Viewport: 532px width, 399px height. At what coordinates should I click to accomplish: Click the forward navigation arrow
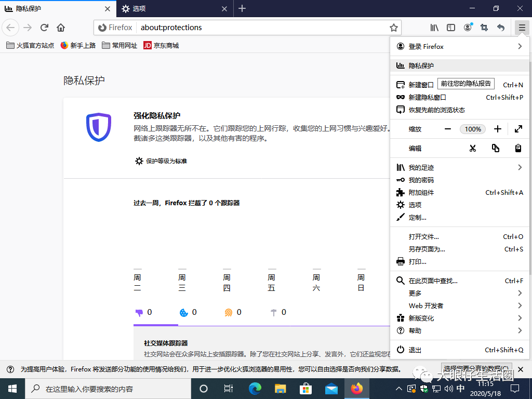[28, 28]
